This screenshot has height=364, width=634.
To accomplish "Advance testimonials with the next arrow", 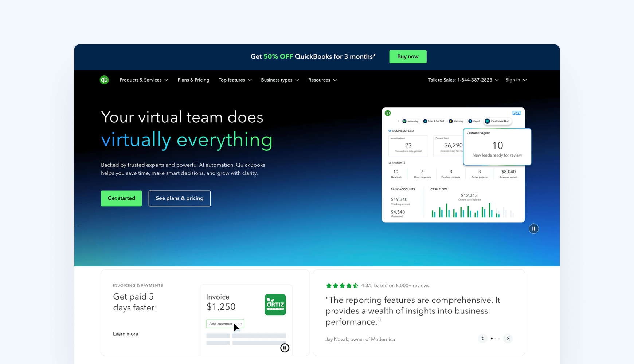I will coord(508,339).
